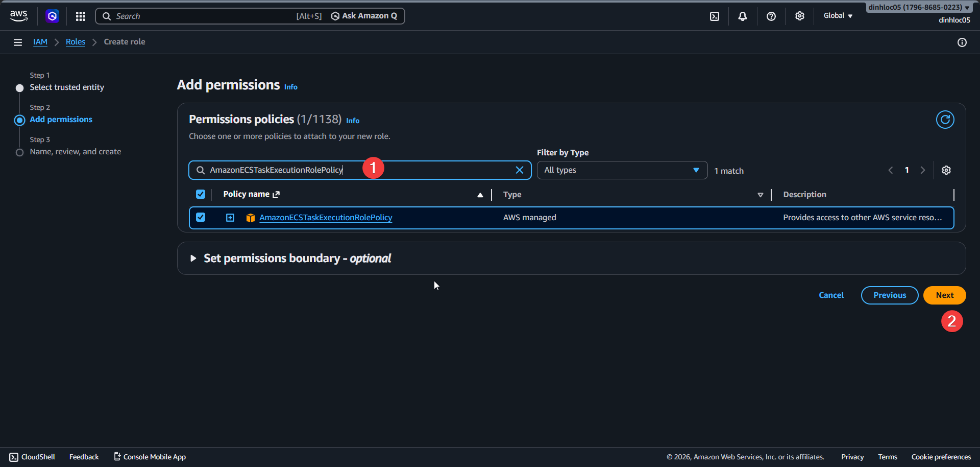The height and width of the screenshot is (467, 980).
Task: Open the Global region menu
Action: point(838,15)
